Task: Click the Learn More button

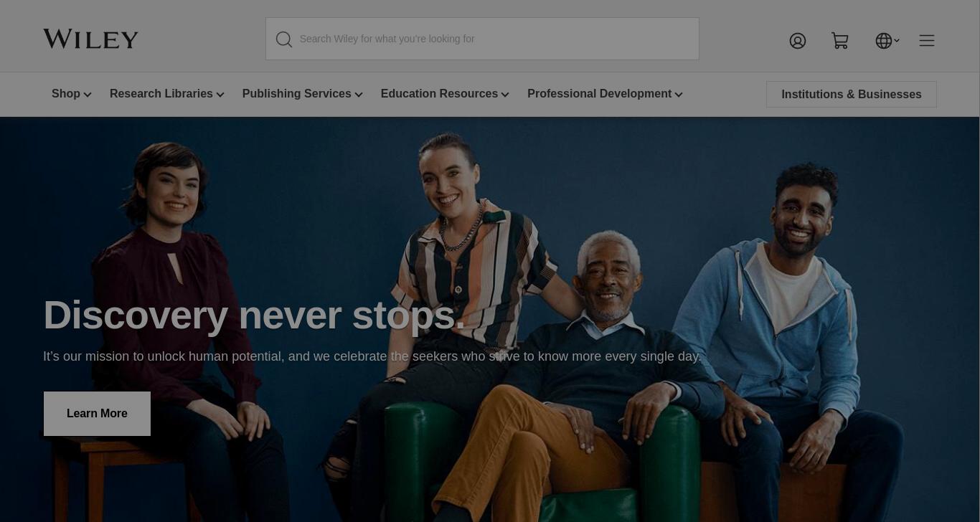Action: [97, 414]
